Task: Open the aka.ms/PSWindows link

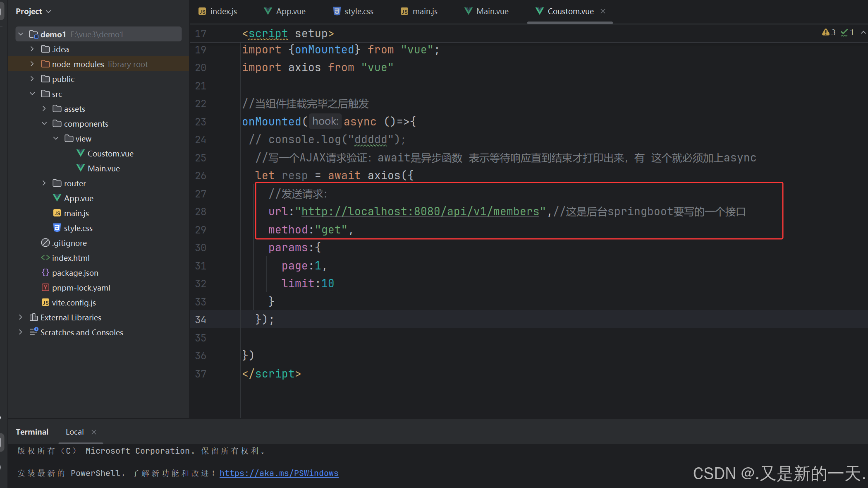Action: tap(279, 473)
